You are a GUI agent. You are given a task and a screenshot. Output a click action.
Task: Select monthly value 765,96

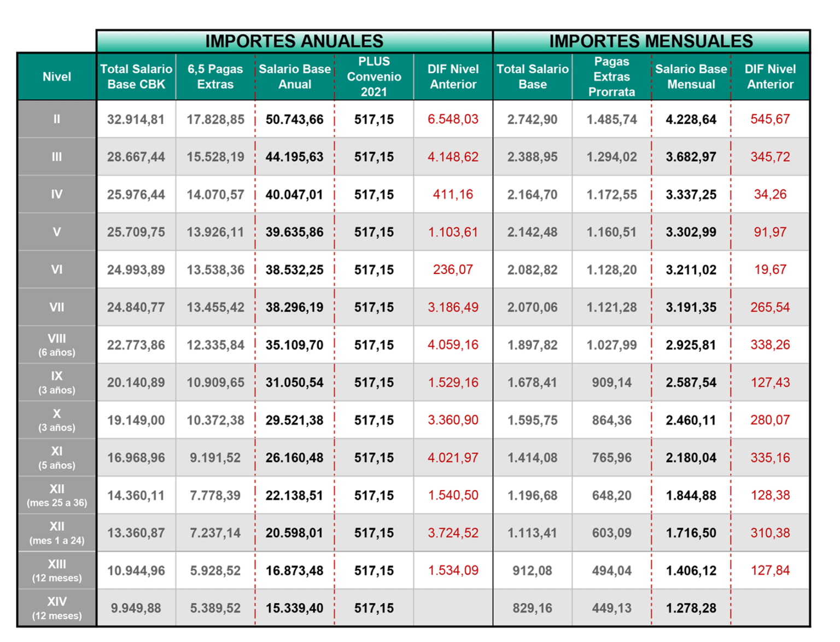click(x=611, y=458)
